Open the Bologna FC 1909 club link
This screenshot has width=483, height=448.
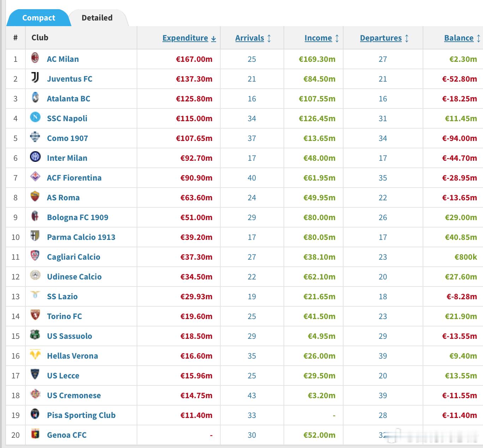pos(78,217)
